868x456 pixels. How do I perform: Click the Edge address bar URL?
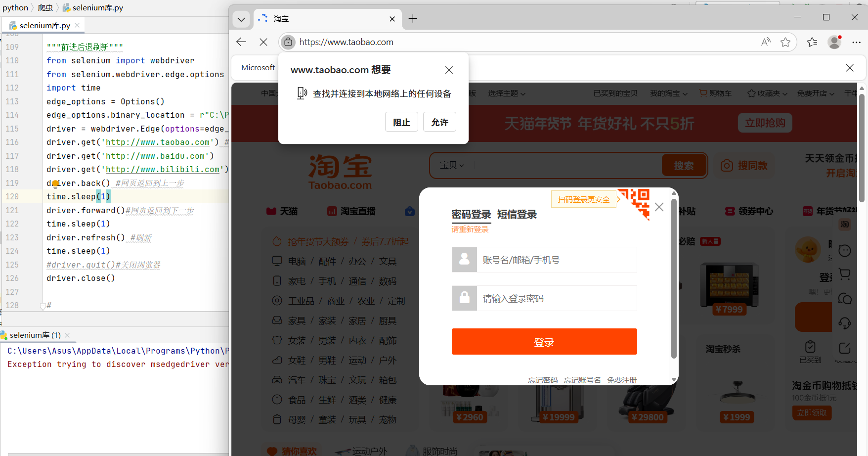click(x=347, y=42)
